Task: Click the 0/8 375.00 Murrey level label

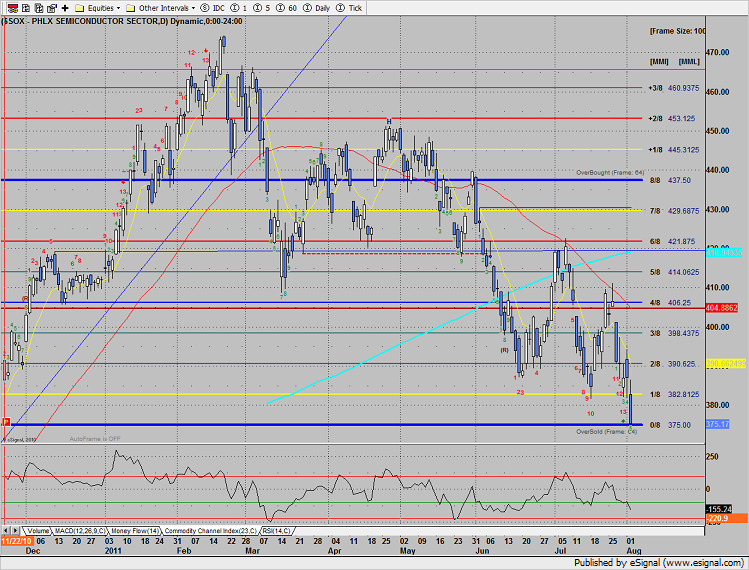Action: [670, 425]
